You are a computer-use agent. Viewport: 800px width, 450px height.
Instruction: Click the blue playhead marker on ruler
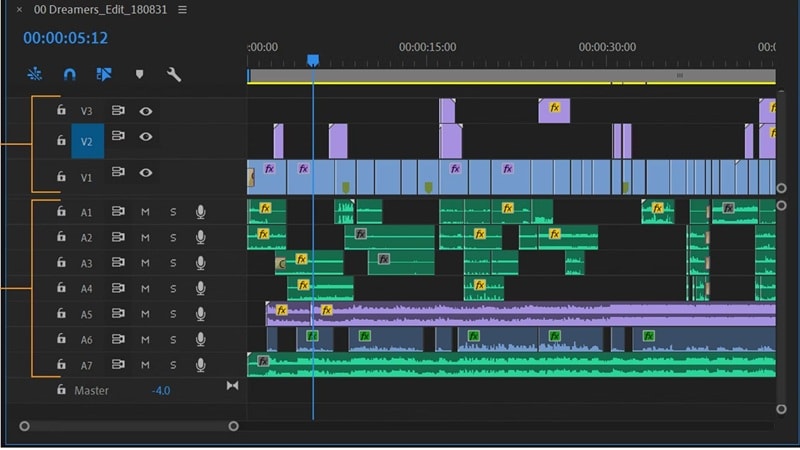pos(313,61)
